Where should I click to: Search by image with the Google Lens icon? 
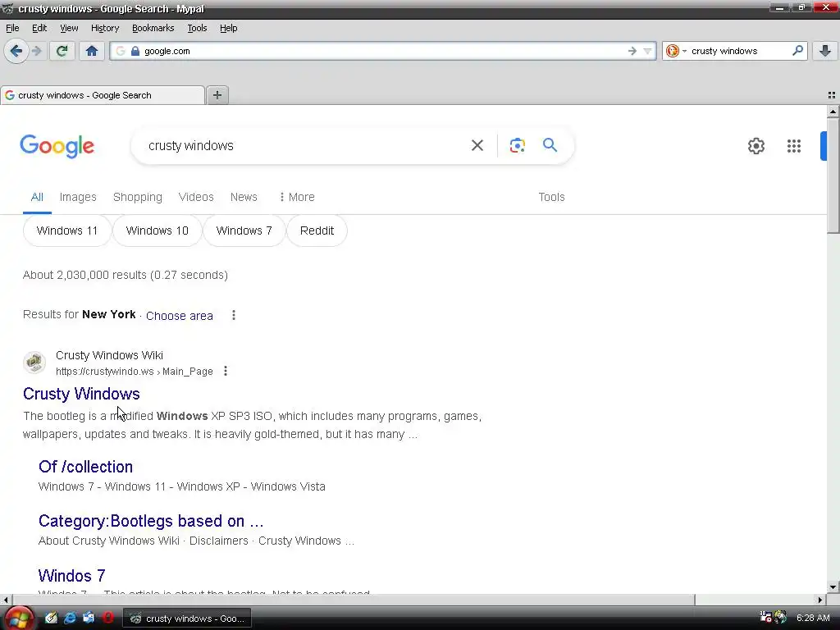click(x=517, y=145)
